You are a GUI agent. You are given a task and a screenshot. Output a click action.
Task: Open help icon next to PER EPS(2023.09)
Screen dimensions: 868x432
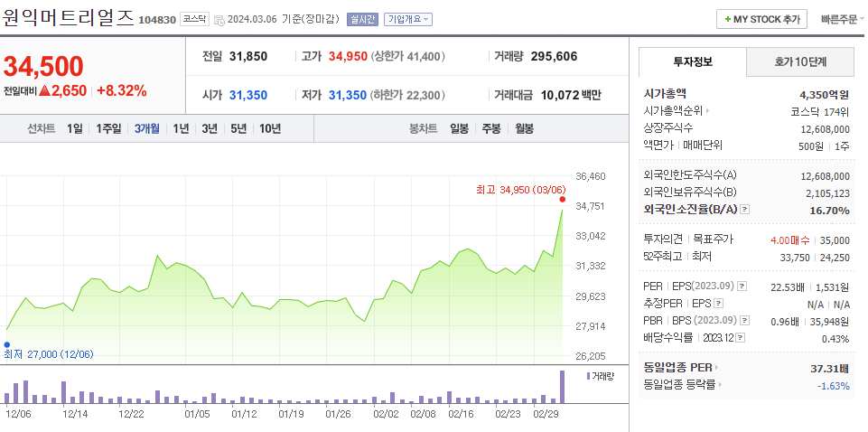[x=742, y=286]
